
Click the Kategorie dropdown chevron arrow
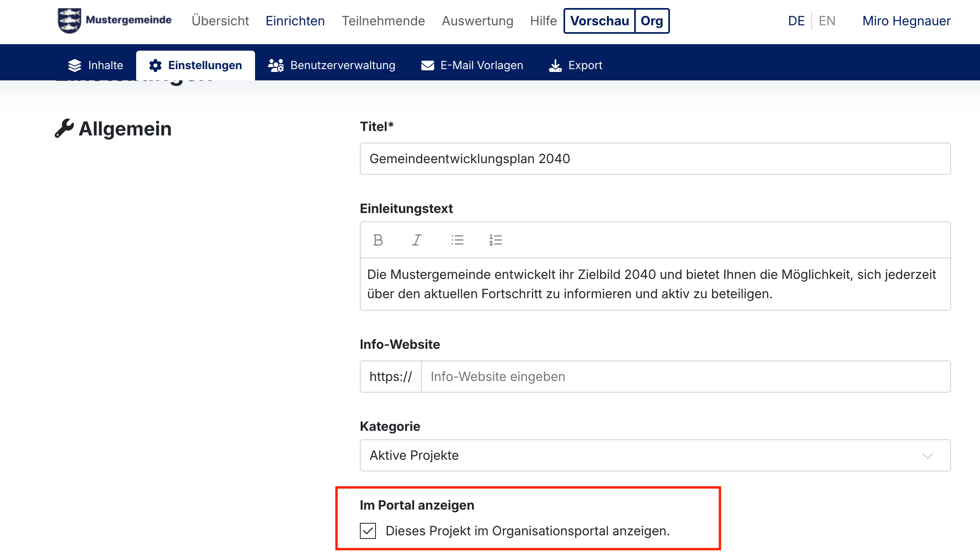point(927,456)
